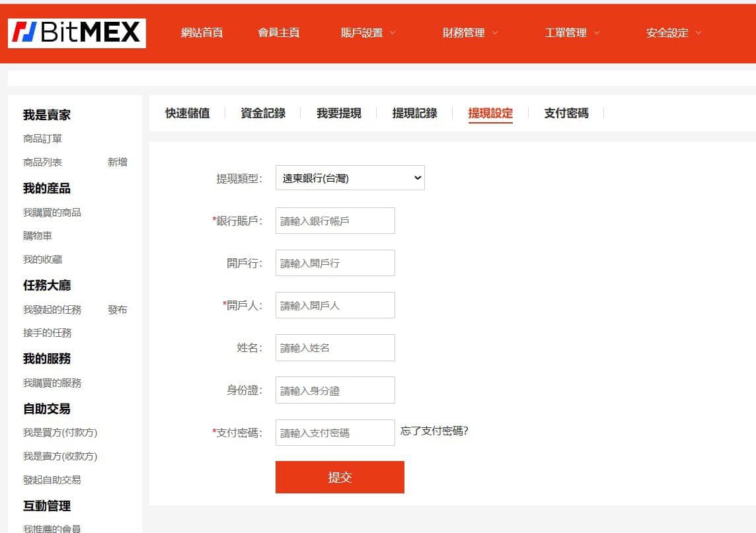Open 我是買方(付款方) in the sidebar
Image resolution: width=756 pixels, height=533 pixels.
(x=60, y=433)
